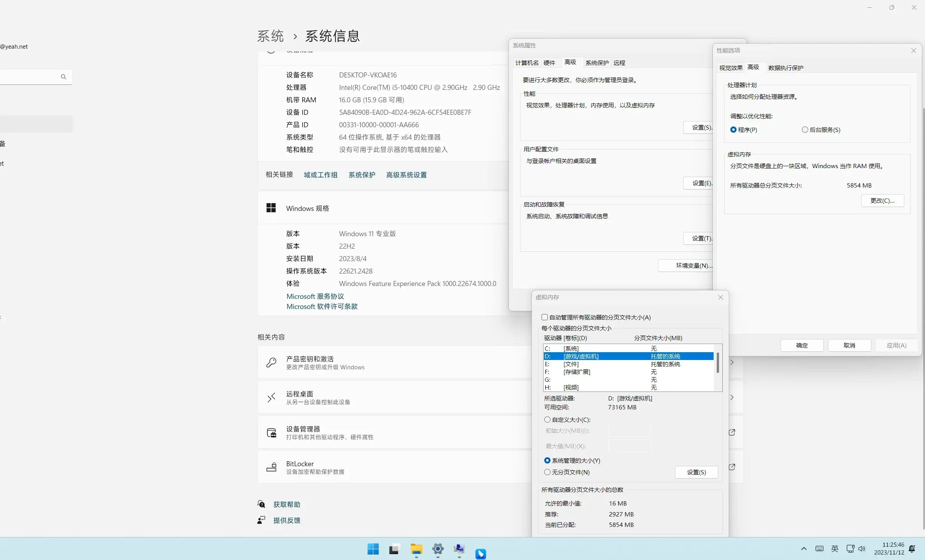Viewport: 925px width, 560px height.
Task: Click 取消 in 性能选项 dialog
Action: click(849, 346)
